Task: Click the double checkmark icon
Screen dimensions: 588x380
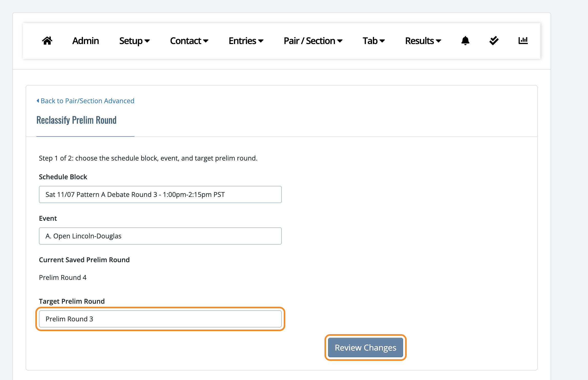Action: [494, 41]
